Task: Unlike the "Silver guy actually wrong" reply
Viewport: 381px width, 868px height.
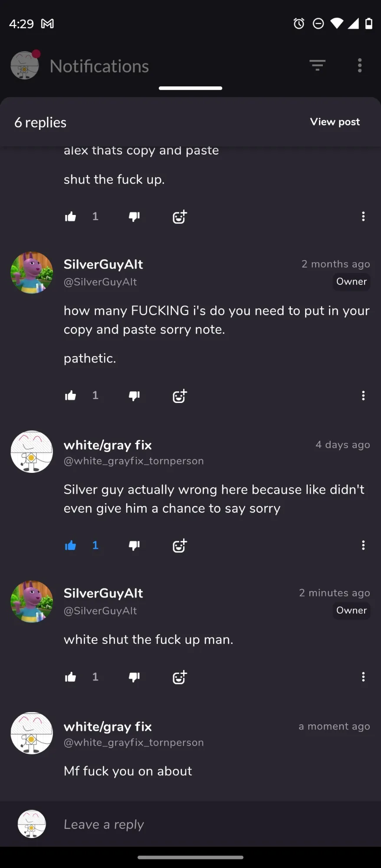Action: point(70,545)
